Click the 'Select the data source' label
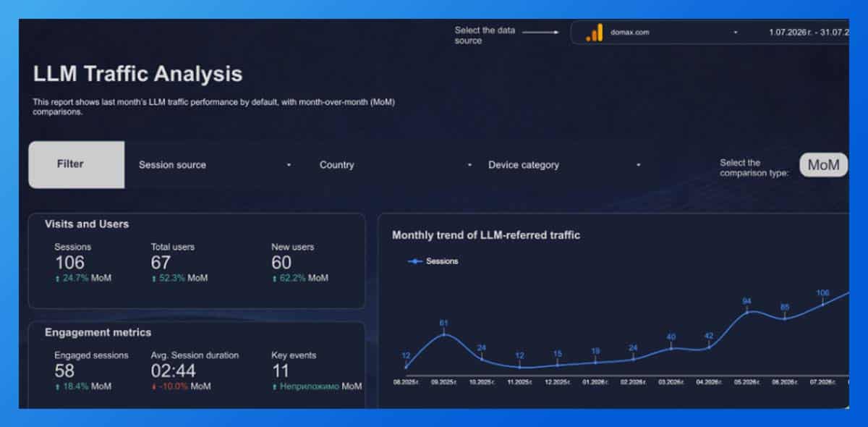The width and height of the screenshot is (868, 427). coord(485,35)
